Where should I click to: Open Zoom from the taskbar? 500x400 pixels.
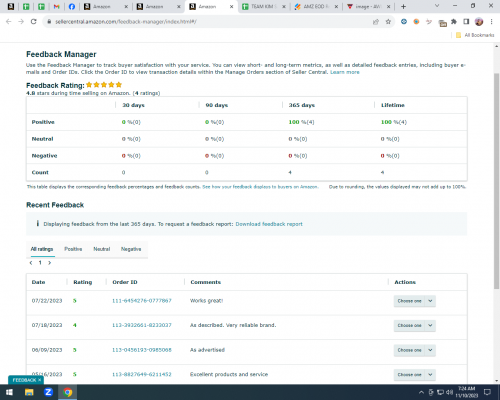(x=48, y=392)
